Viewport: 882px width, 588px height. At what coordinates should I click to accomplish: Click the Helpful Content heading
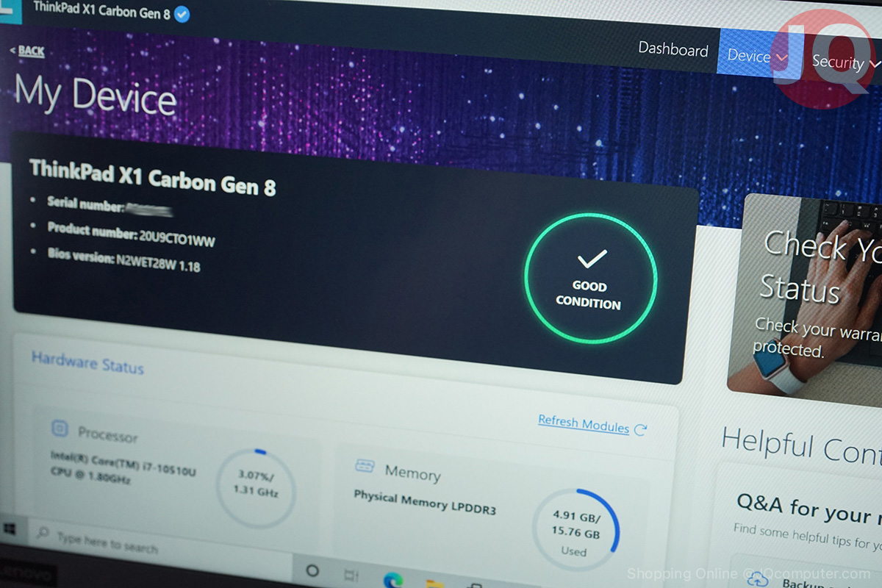point(801,445)
